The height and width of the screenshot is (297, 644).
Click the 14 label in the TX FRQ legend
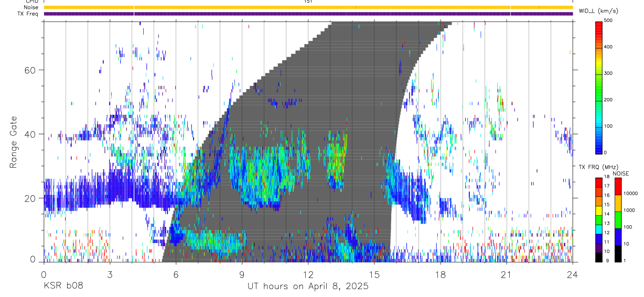coord(607,214)
